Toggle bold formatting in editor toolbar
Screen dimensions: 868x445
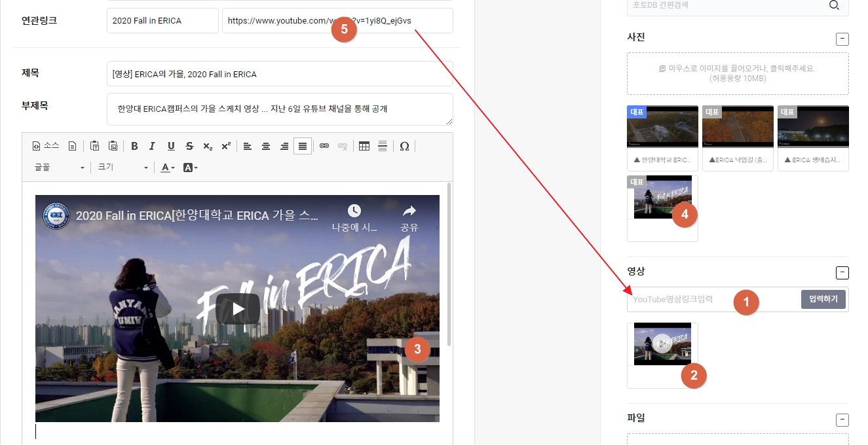coord(134,146)
